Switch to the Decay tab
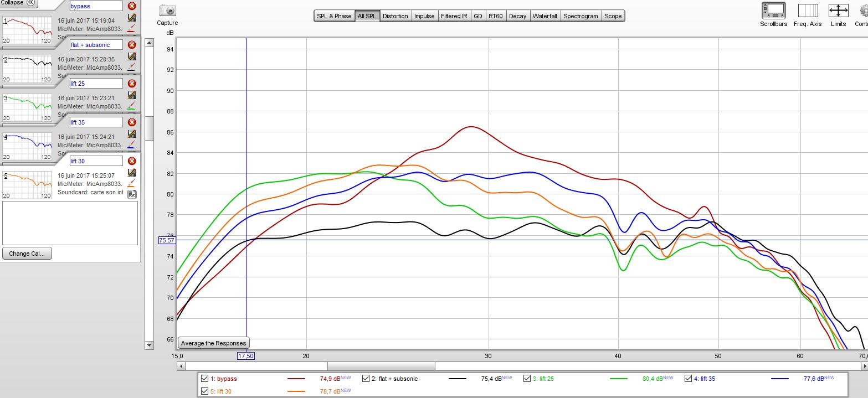 (518, 16)
